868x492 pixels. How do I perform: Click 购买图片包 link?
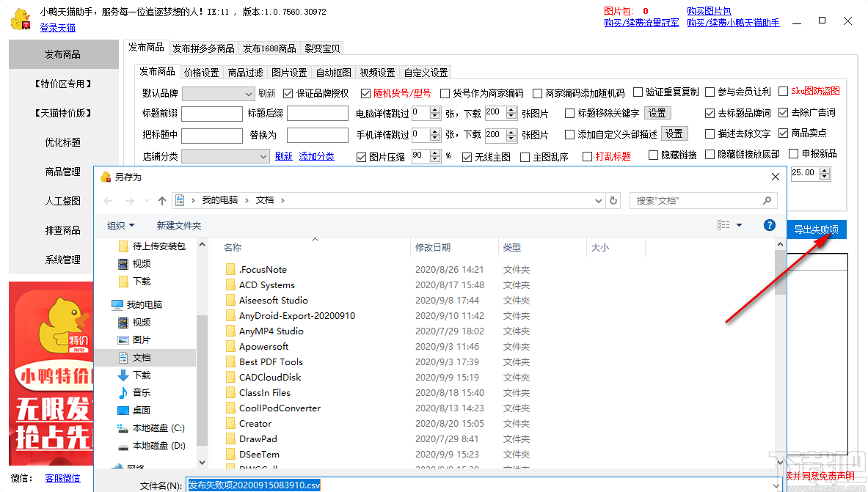click(x=709, y=10)
